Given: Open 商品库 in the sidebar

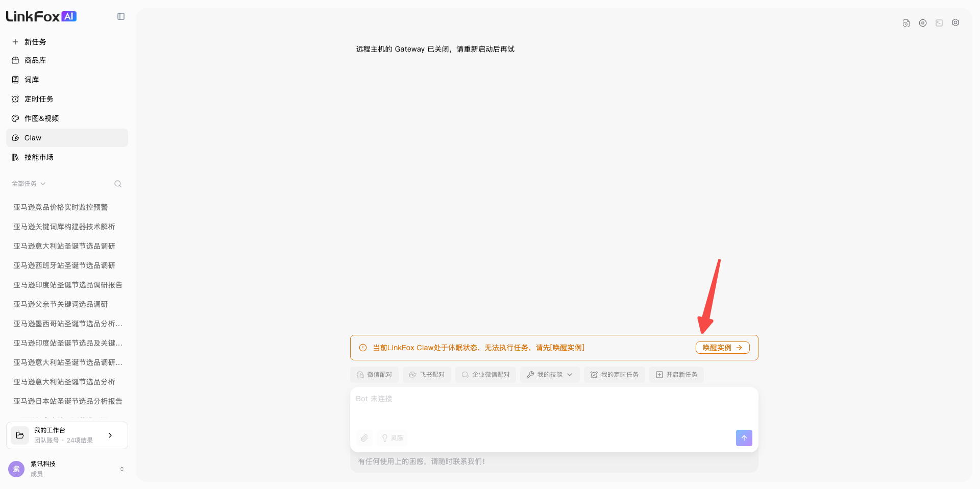Looking at the screenshot, I should (67, 60).
